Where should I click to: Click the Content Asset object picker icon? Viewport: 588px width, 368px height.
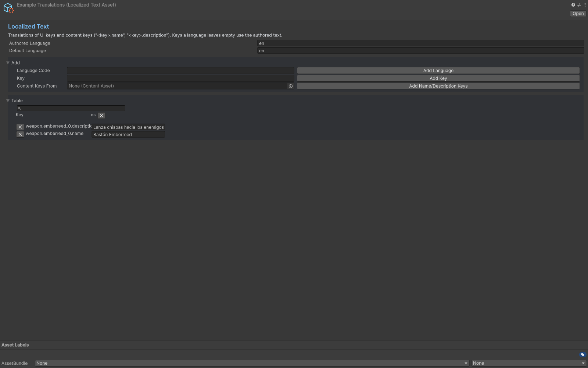click(x=291, y=86)
